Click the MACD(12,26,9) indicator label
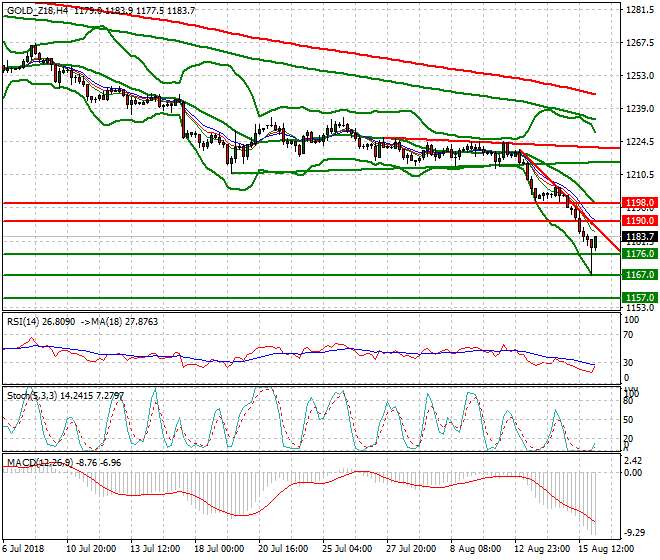 pos(35,463)
